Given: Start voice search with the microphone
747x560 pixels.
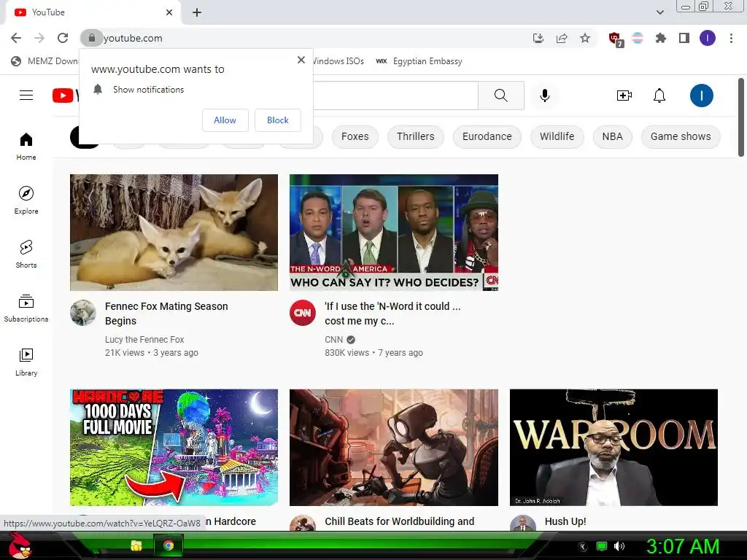Looking at the screenshot, I should pyautogui.click(x=544, y=96).
